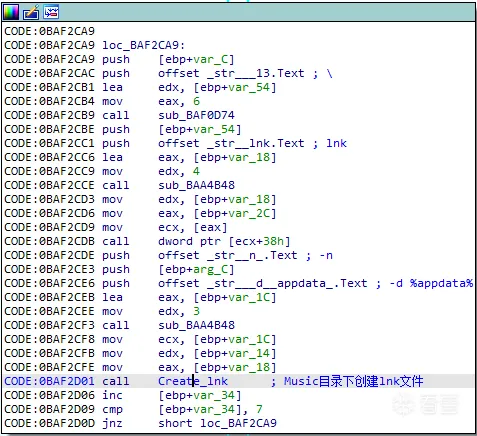This screenshot has height=436, width=477.
Task: Click the mov ecx, [eax] instruction
Action: coord(165,227)
